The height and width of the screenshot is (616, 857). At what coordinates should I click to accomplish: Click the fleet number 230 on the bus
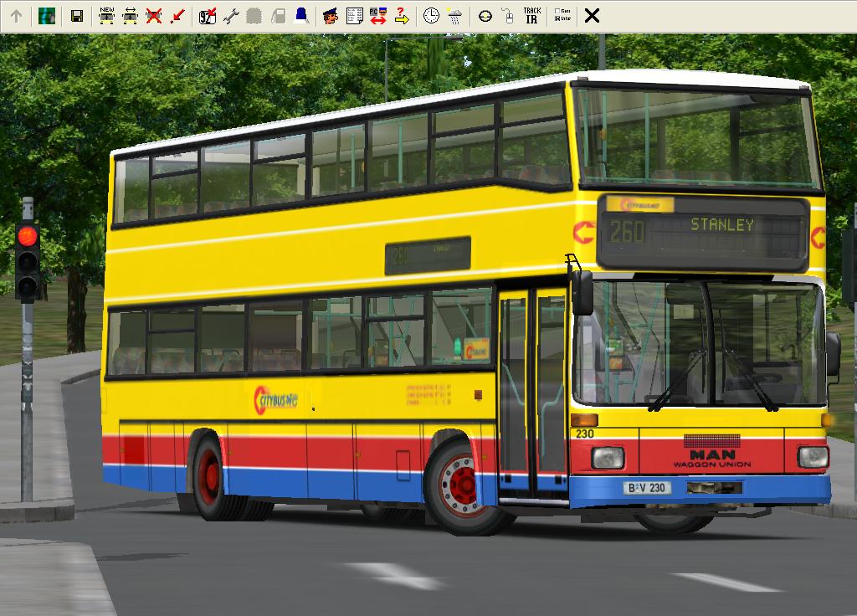584,434
